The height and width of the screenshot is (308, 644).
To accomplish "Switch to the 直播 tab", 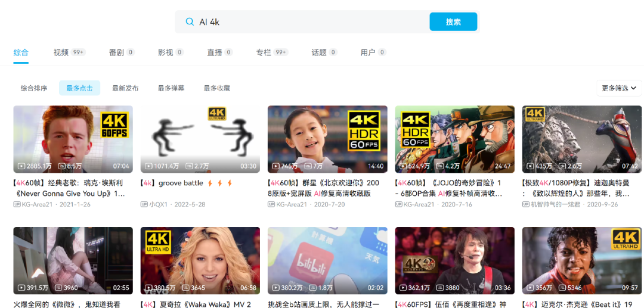I will tap(219, 52).
